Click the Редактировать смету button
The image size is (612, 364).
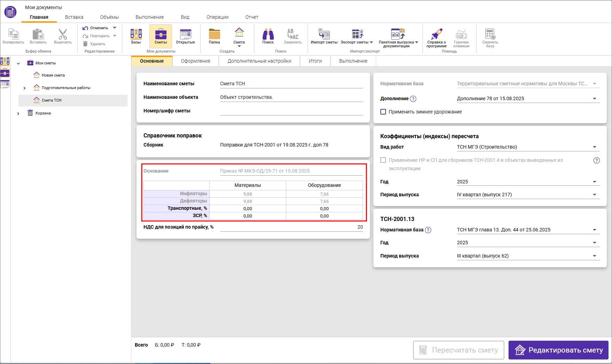(x=558, y=350)
